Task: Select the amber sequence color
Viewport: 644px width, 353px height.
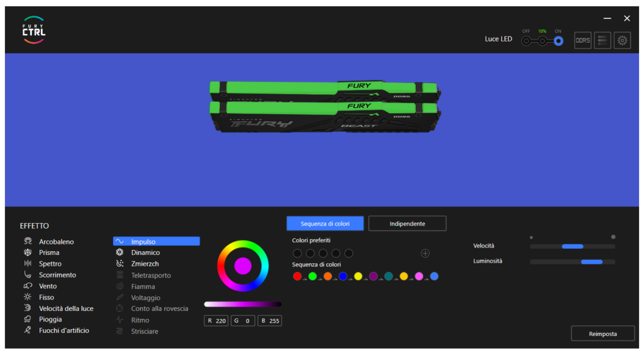Action: [x=404, y=276]
